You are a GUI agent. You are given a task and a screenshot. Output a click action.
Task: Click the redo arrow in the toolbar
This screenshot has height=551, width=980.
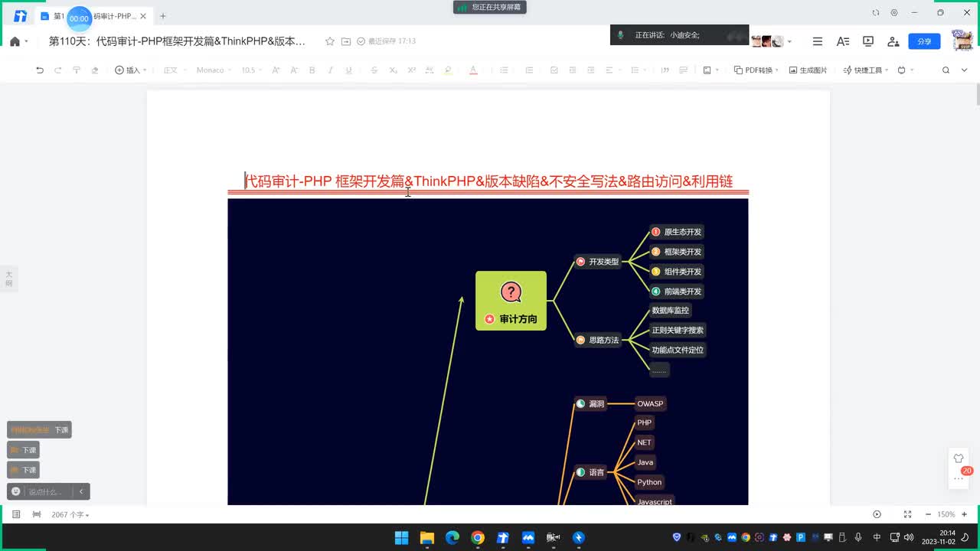click(57, 70)
